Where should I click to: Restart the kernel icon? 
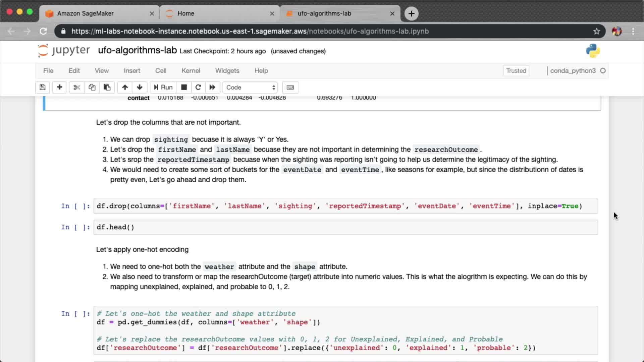click(x=198, y=87)
